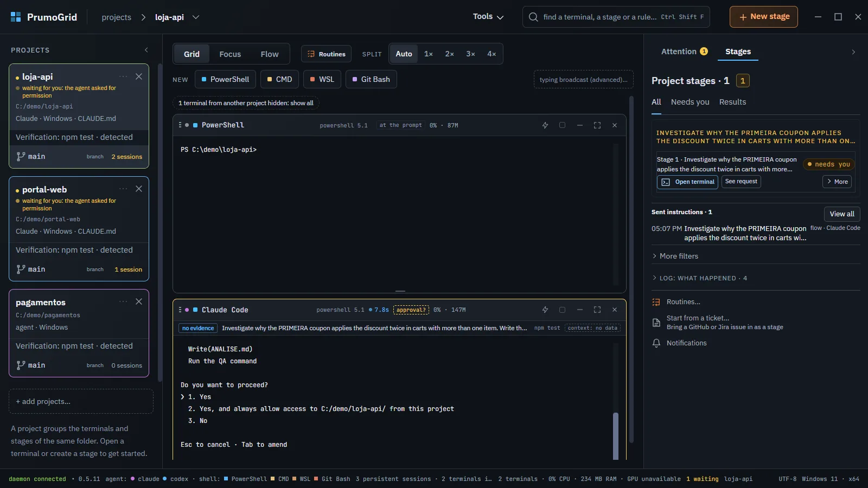Open the Routines button in toolbar

click(326, 54)
